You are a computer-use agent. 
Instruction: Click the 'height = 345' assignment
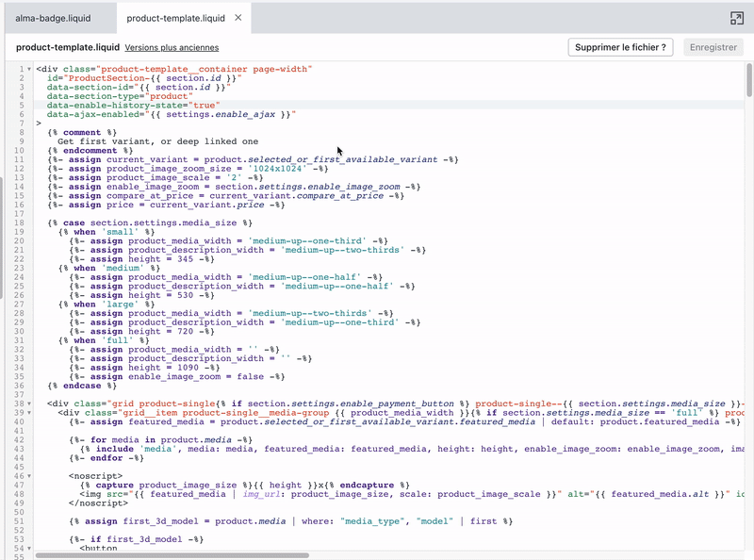(x=160, y=259)
